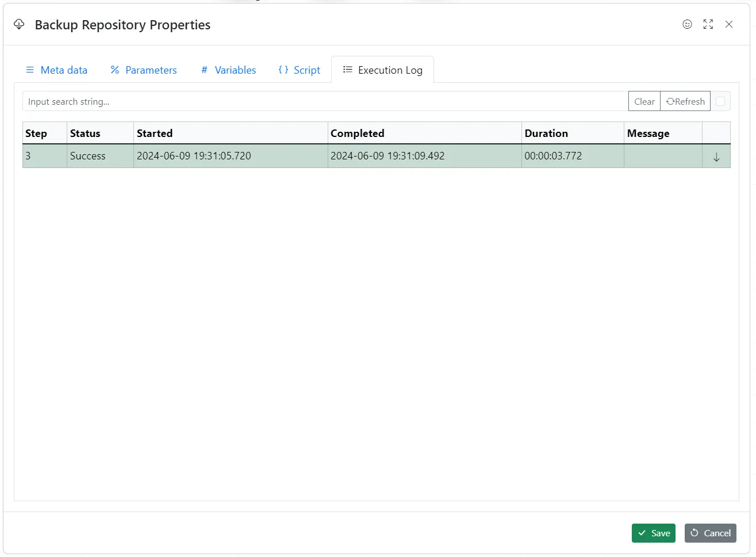Click the smiley face feedback icon
This screenshot has width=756, height=557.
tap(687, 24)
